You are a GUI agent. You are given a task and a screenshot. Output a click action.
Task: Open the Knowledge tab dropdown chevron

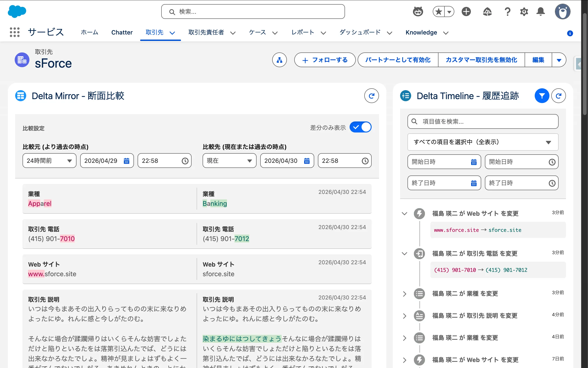[x=446, y=33]
